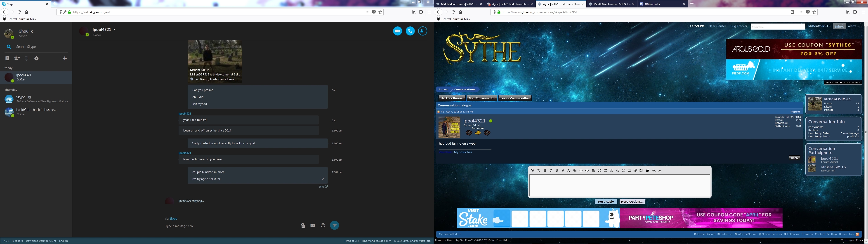Insert an image in the reply editor

click(630, 171)
